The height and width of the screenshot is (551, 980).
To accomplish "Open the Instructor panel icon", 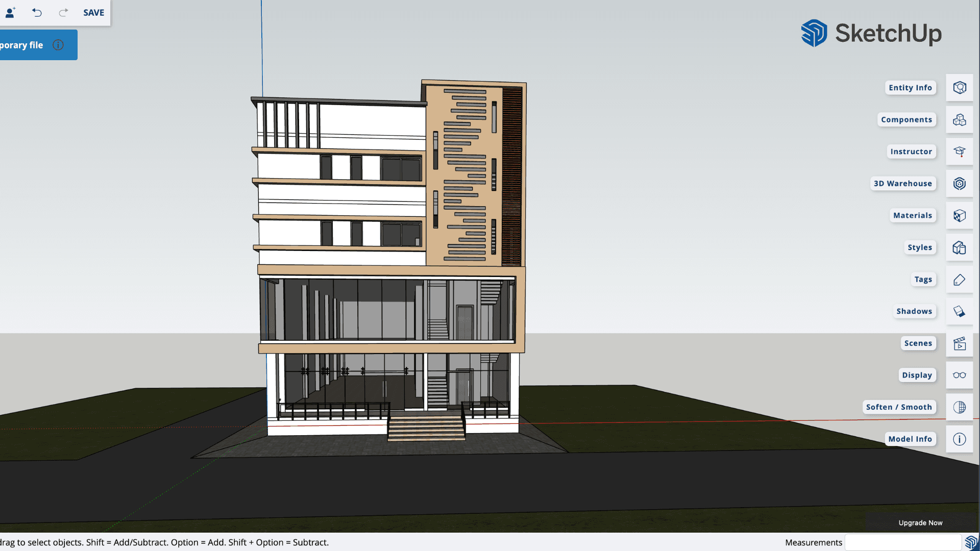I will (960, 152).
